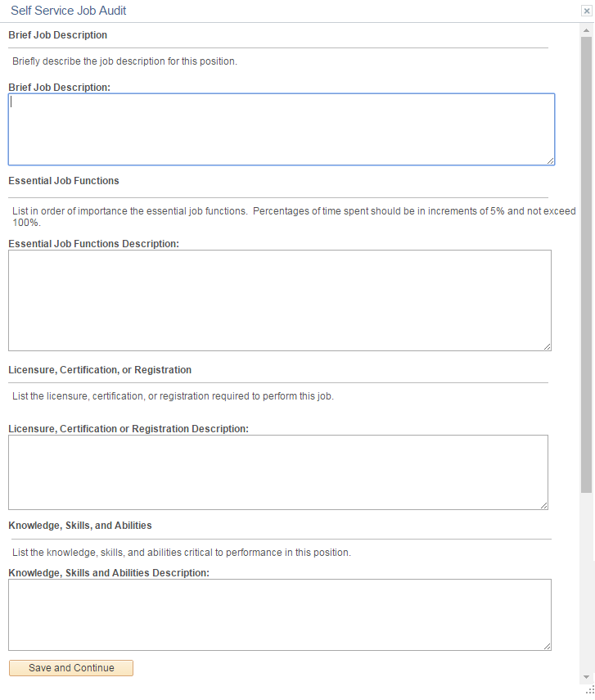Click the "Brief Job Description:" field label
Image resolution: width=595 pixels, height=700 pixels.
pos(60,87)
